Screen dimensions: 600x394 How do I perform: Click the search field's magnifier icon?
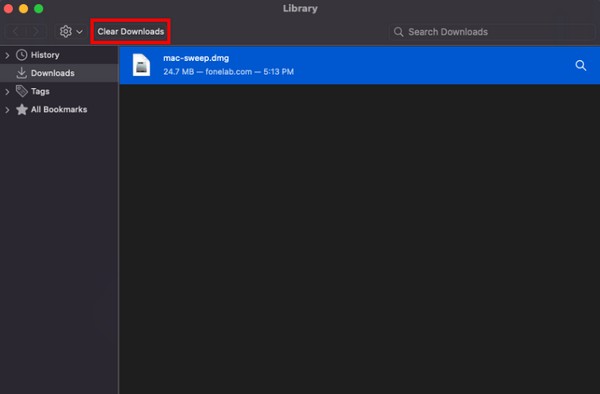click(x=398, y=32)
